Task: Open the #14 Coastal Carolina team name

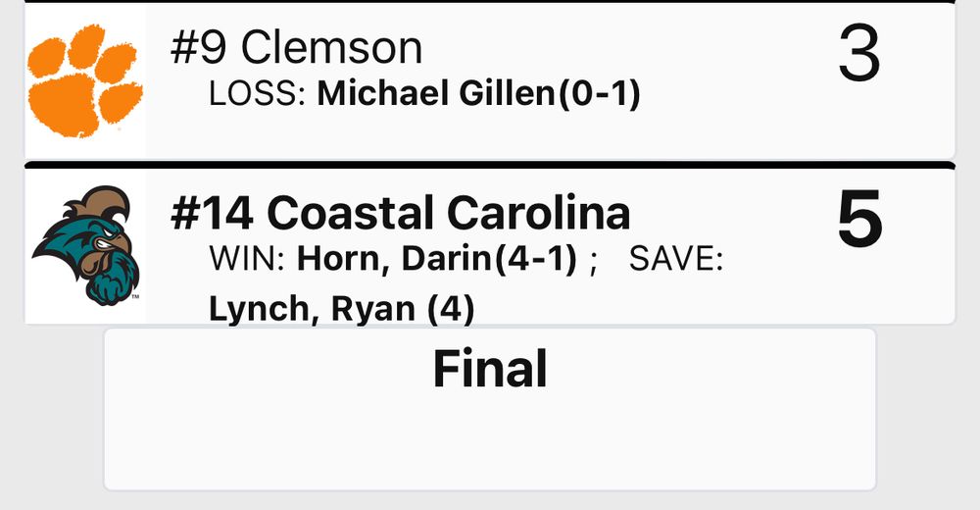Action: click(x=400, y=213)
